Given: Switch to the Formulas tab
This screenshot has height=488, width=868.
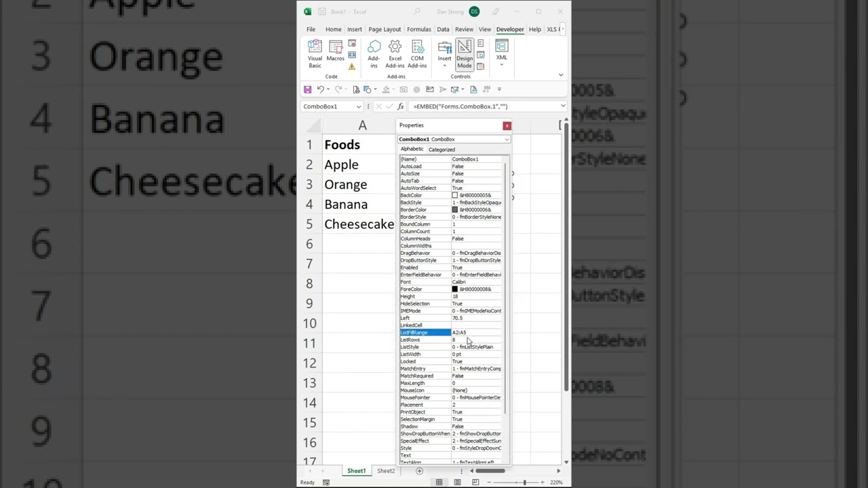Looking at the screenshot, I should [x=419, y=29].
